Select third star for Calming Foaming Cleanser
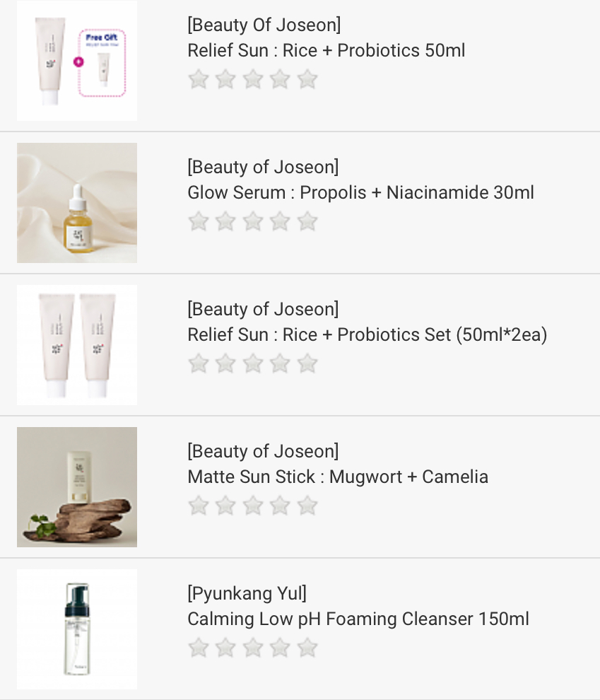This screenshot has height=700, width=600. (253, 648)
